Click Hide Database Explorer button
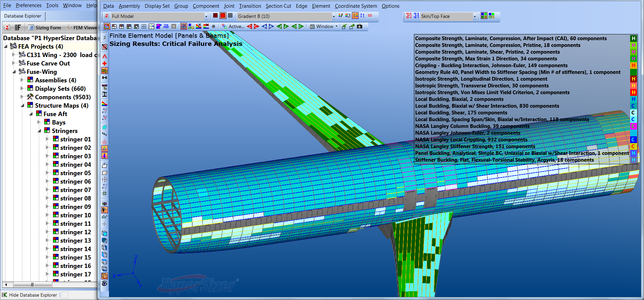The image size is (644, 300). pyautogui.click(x=33, y=295)
